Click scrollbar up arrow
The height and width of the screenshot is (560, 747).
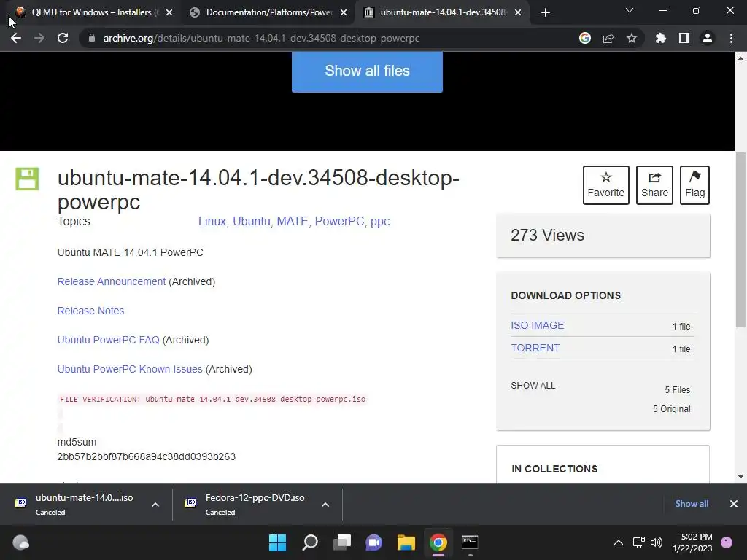pos(740,58)
